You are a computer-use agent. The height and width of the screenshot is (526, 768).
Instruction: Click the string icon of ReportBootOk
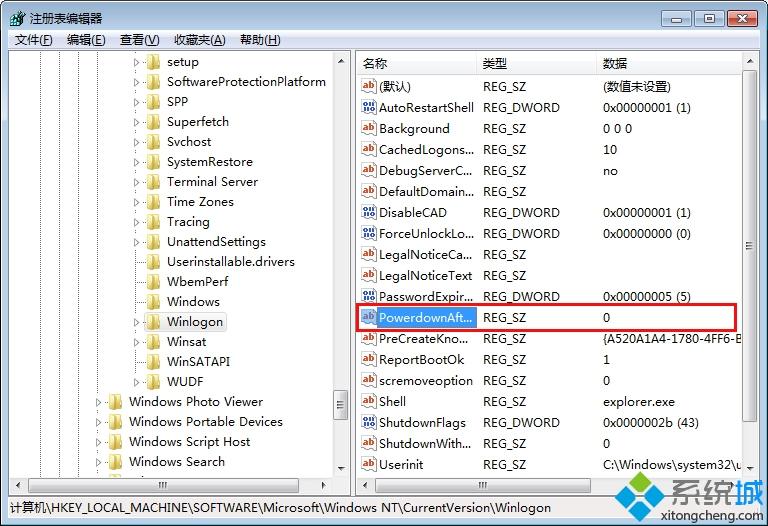click(x=368, y=359)
